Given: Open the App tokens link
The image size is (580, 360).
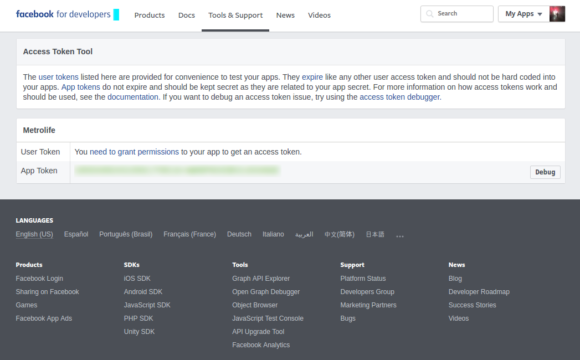Looking at the screenshot, I should click(x=81, y=87).
